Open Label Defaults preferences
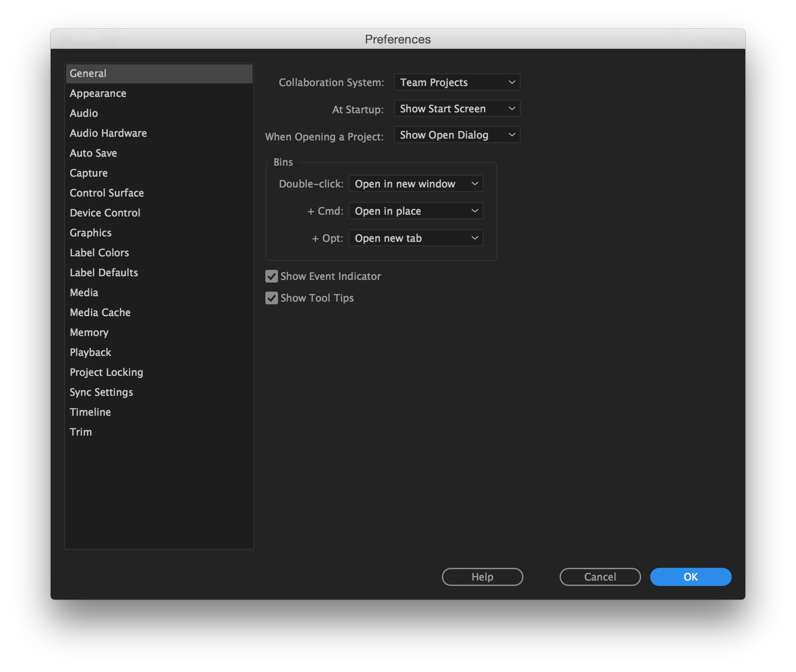The image size is (796, 672). [x=159, y=273]
